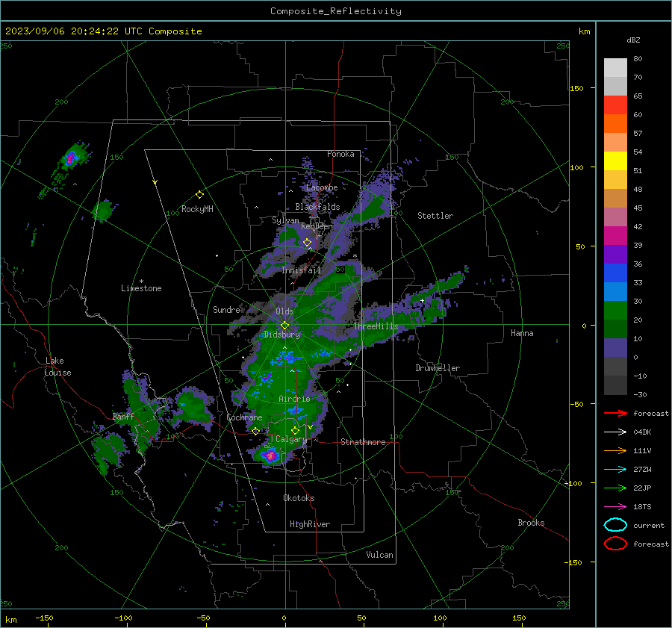
Task: Click the green 22JP arrow icon
Action: coord(615,488)
